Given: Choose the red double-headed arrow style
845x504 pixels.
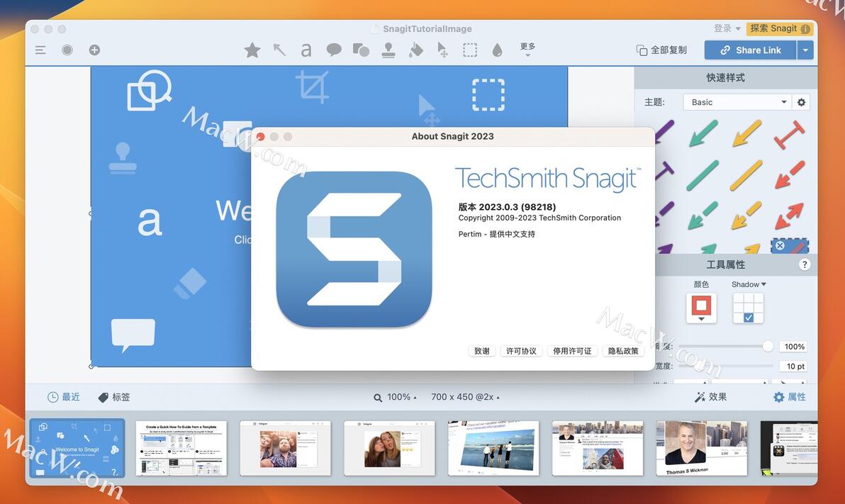Looking at the screenshot, I should tap(790, 216).
